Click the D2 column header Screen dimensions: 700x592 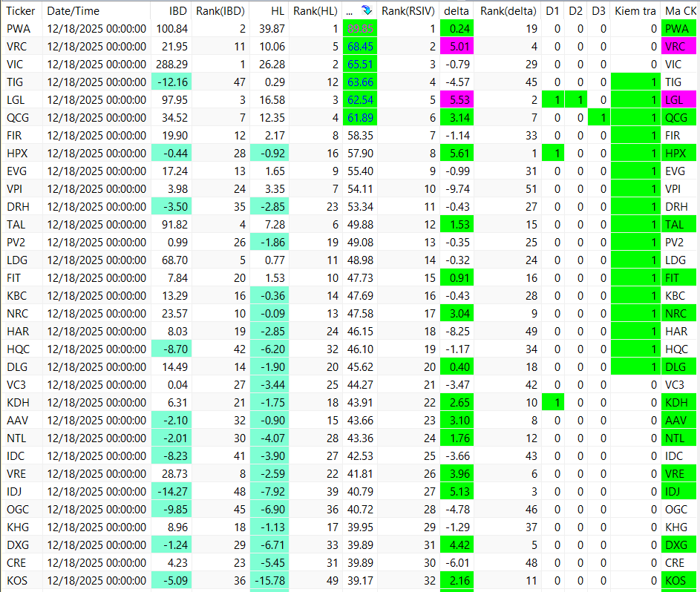pyautogui.click(x=575, y=10)
